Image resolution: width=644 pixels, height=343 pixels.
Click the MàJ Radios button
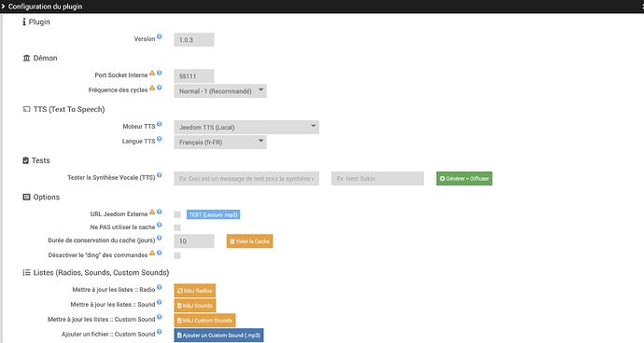tap(195, 291)
